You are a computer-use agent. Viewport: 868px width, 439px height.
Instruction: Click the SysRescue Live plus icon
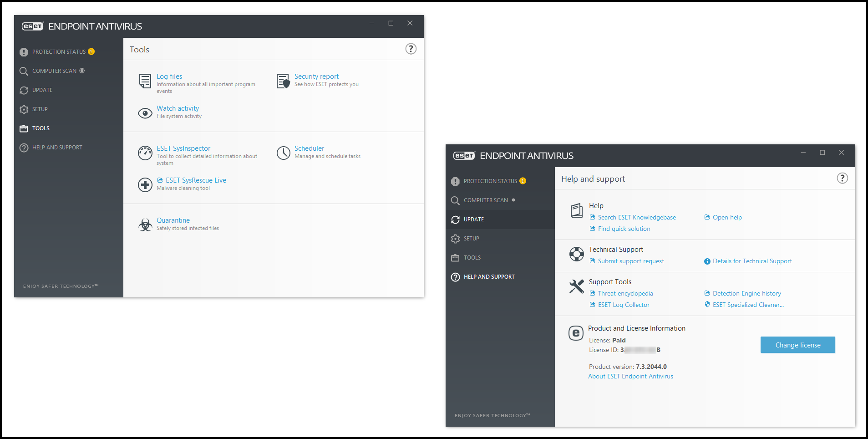145,185
